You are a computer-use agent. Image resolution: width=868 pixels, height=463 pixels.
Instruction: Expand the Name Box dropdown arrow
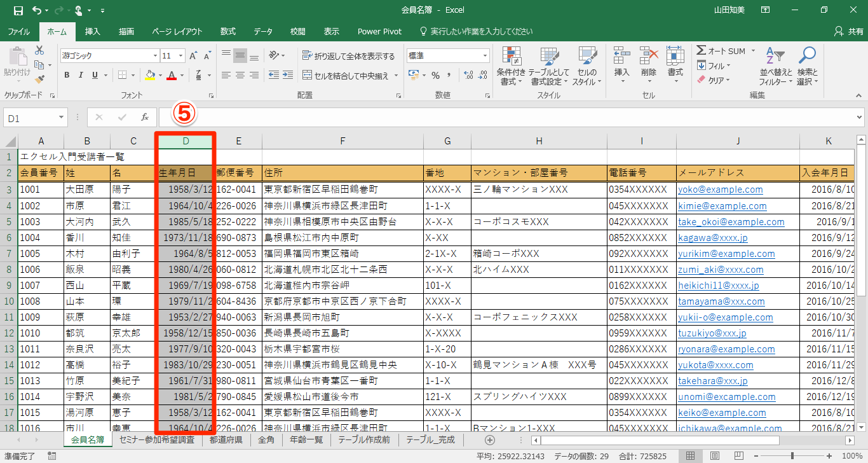pos(62,118)
